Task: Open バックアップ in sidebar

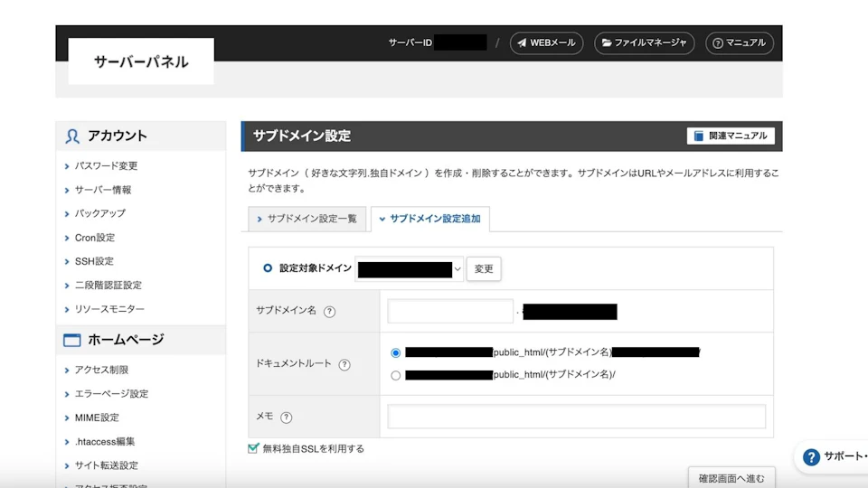Action: click(x=100, y=213)
